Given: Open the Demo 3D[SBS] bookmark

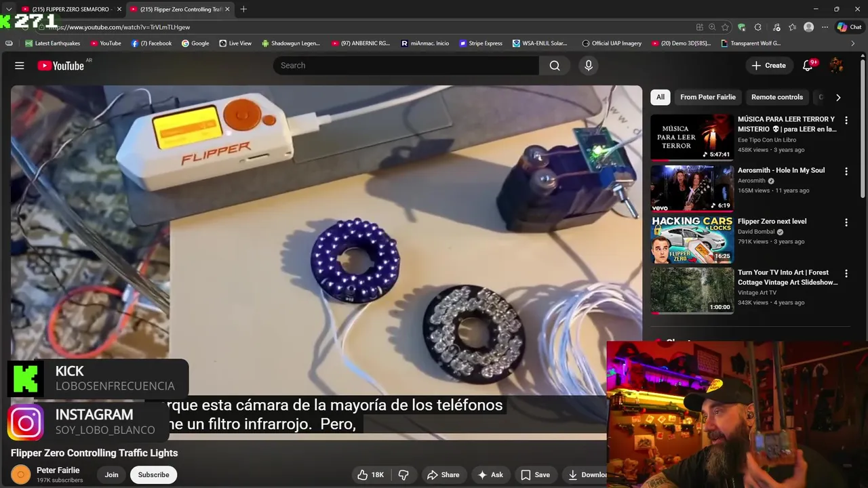Looking at the screenshot, I should coord(681,43).
